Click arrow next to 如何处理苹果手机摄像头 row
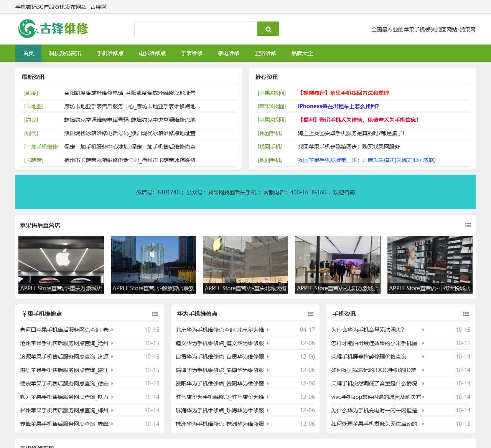The image size is (491, 448). coord(423,424)
